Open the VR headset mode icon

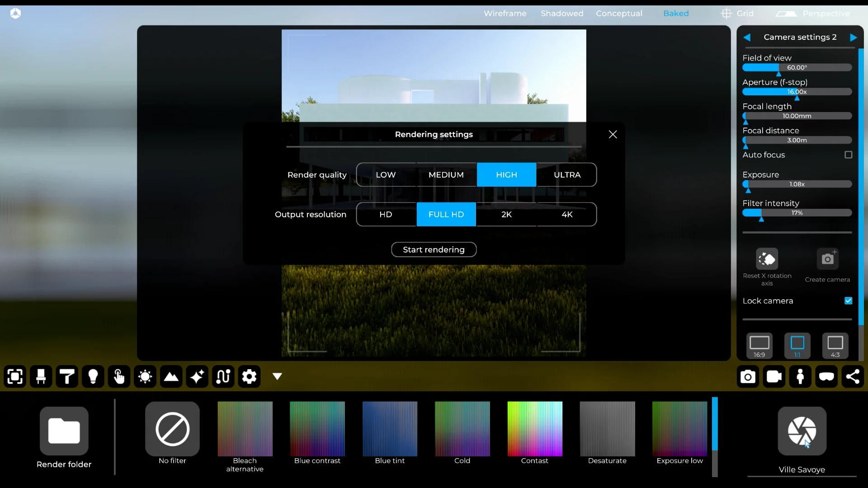(826, 376)
